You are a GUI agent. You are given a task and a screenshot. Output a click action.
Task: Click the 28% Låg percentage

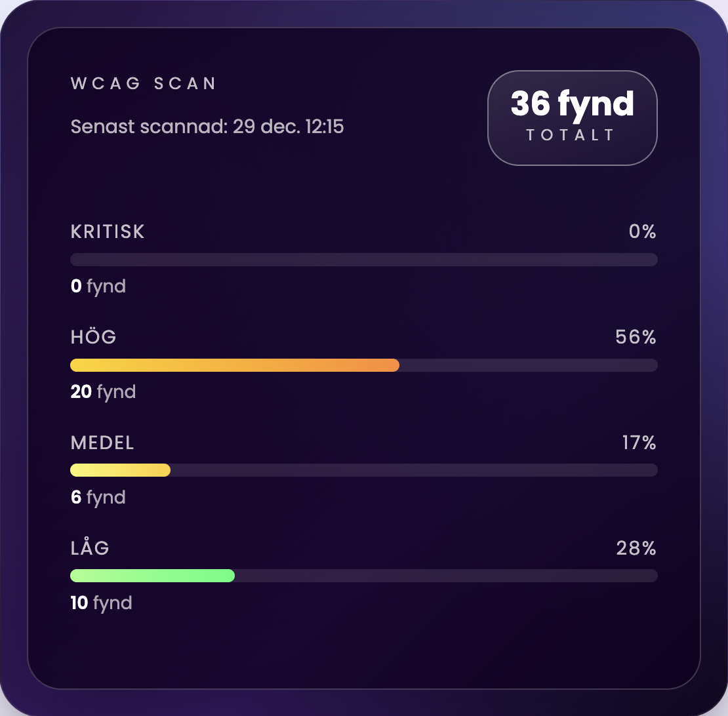coord(636,548)
